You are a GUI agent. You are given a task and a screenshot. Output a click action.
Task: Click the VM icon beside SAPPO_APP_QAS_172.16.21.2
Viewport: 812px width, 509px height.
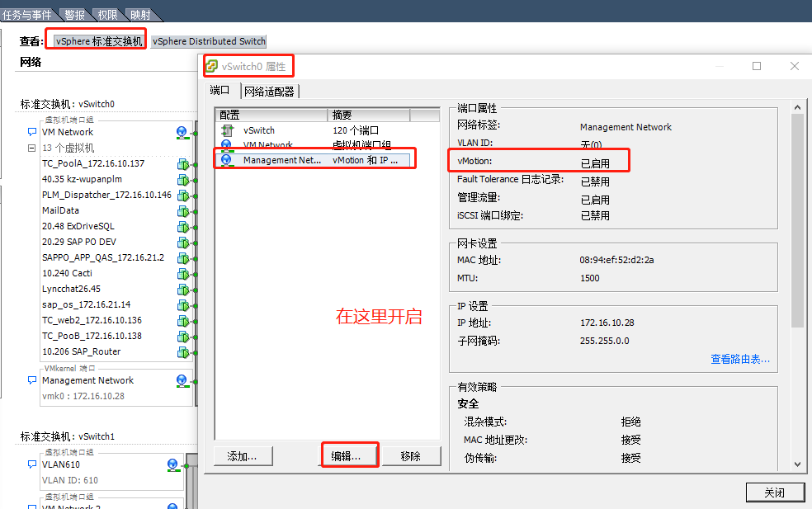coord(183,258)
